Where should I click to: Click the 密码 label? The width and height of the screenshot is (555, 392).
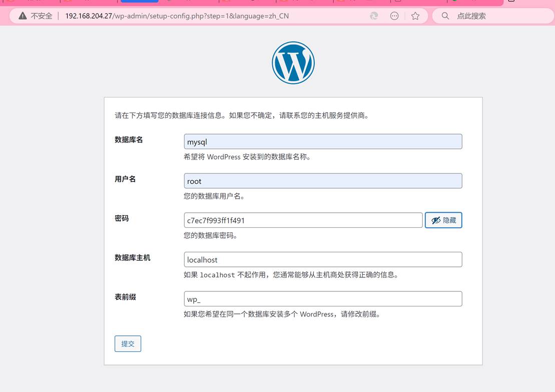(x=122, y=218)
